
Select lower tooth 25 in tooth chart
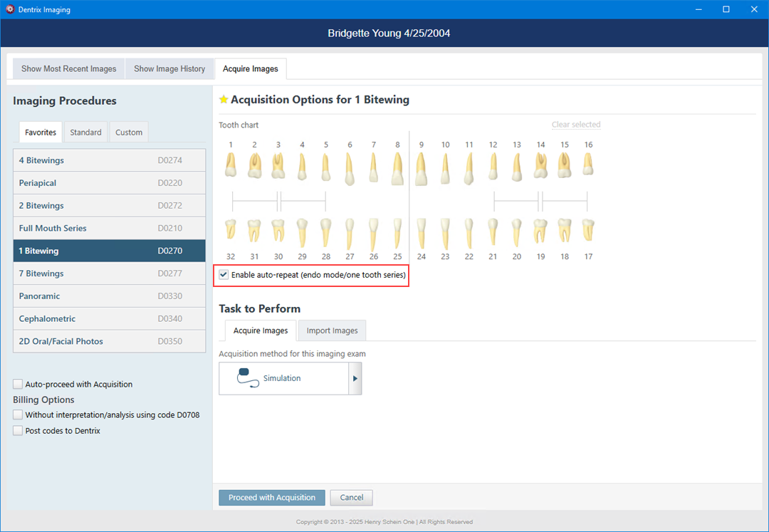[x=397, y=233]
